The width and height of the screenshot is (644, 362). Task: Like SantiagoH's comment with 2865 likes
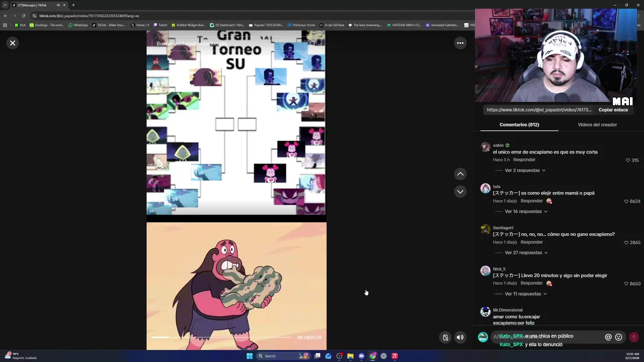(626, 243)
